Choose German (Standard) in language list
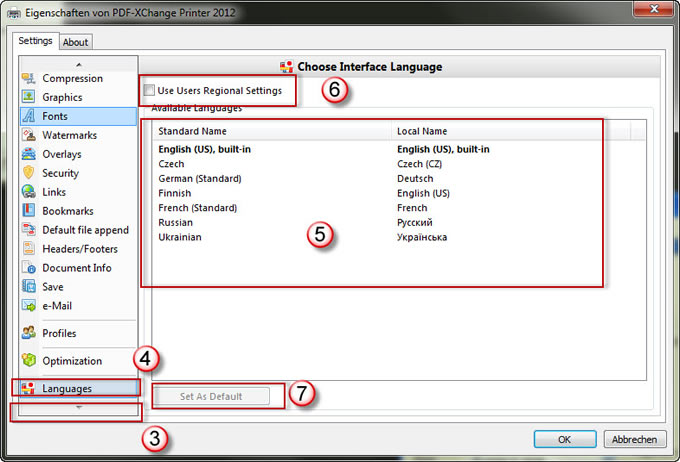Viewport: 680px width, 462px height. 399,179
